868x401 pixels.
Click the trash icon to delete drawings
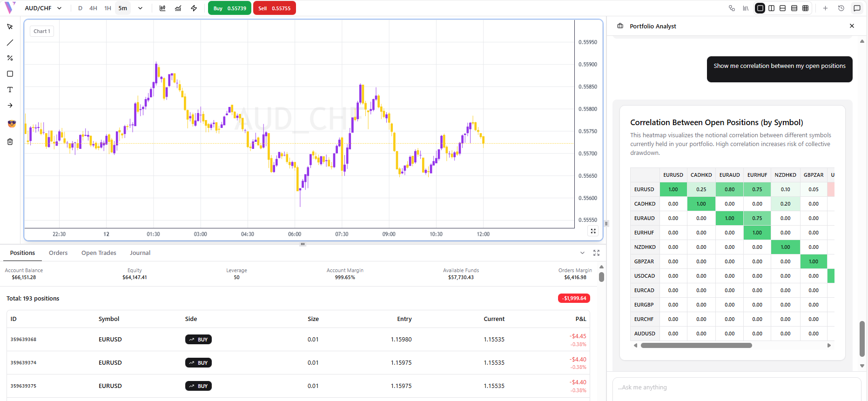click(x=10, y=142)
